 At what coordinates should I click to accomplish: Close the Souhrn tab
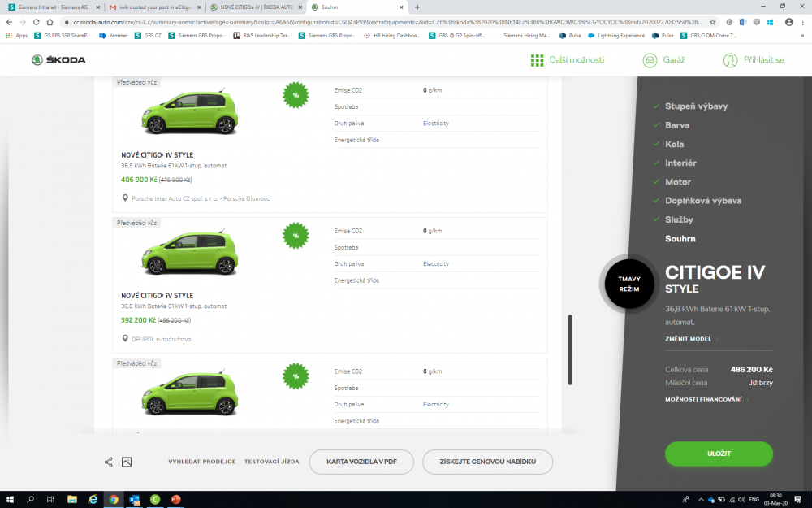(401, 7)
